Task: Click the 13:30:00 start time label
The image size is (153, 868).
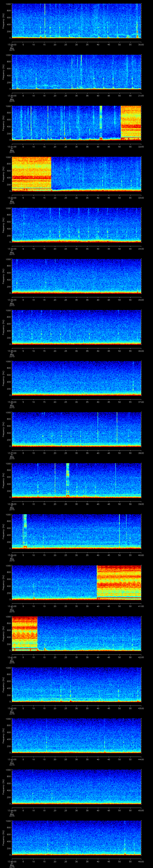Action: coord(12,96)
